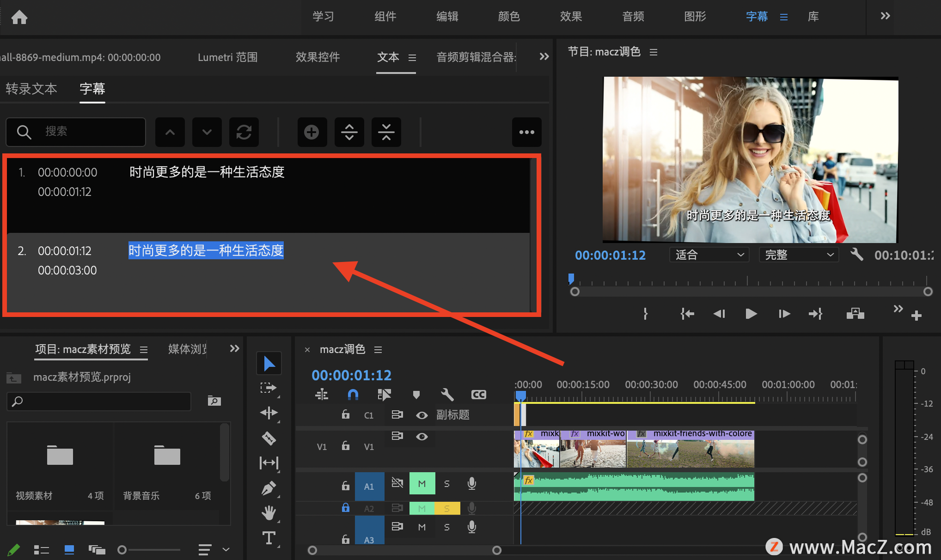Click the split caption segment icon

(349, 132)
